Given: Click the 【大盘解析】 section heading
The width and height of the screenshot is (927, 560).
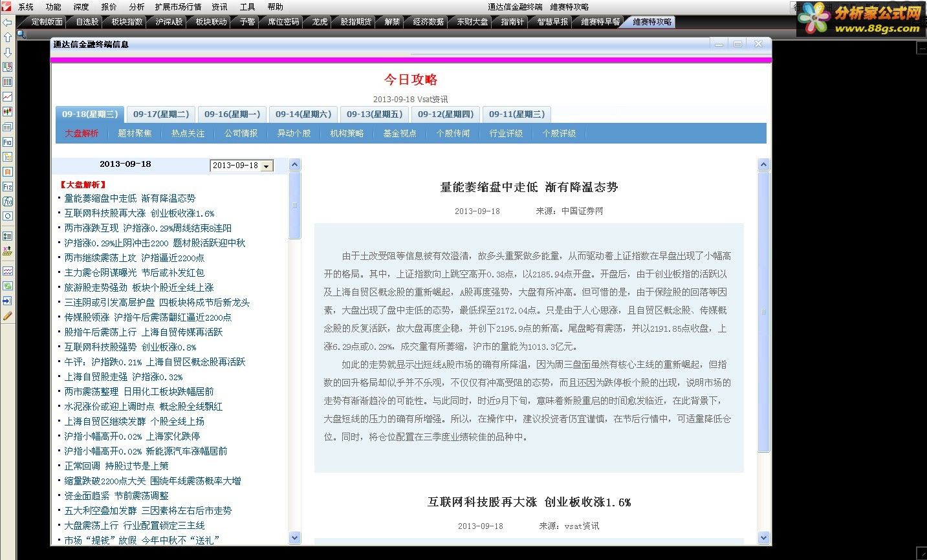Looking at the screenshot, I should pyautogui.click(x=83, y=185).
